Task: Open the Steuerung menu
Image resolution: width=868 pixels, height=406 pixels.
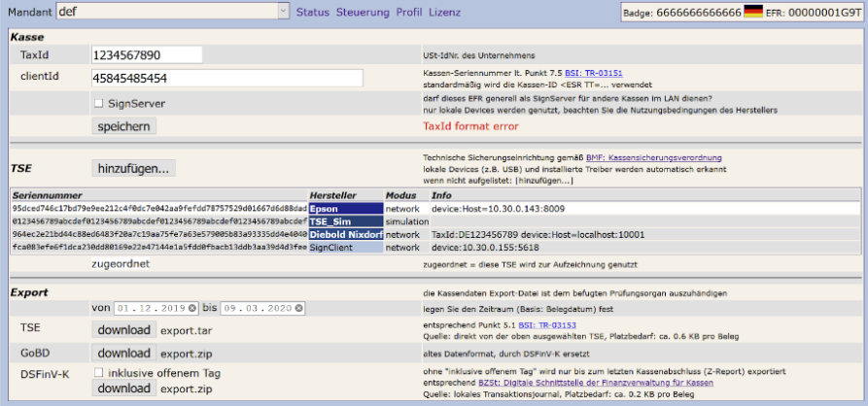Action: click(362, 12)
